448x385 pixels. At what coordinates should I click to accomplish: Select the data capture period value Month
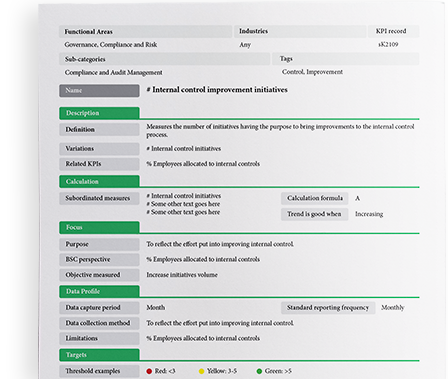tap(156, 307)
